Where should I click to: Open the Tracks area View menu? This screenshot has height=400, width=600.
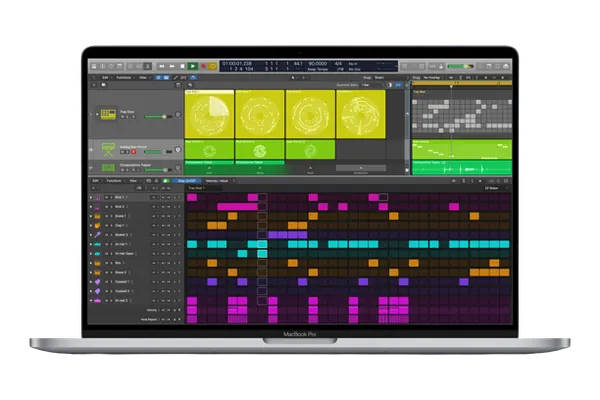tap(143, 78)
